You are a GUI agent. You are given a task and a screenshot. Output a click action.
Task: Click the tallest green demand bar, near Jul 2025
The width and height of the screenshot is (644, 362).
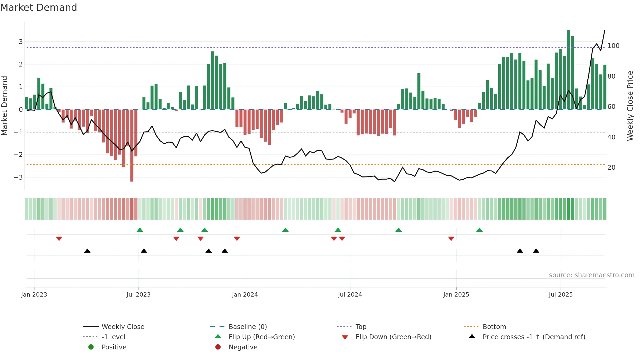568,70
